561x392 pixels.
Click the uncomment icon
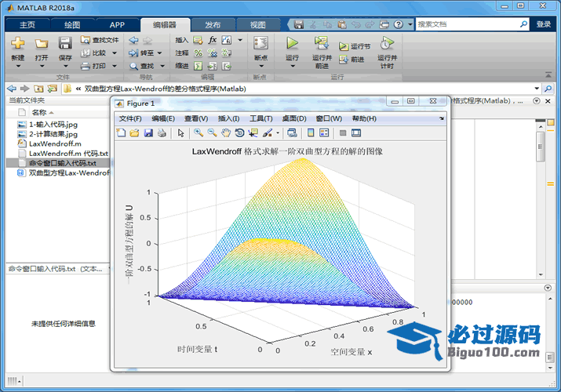click(212, 53)
